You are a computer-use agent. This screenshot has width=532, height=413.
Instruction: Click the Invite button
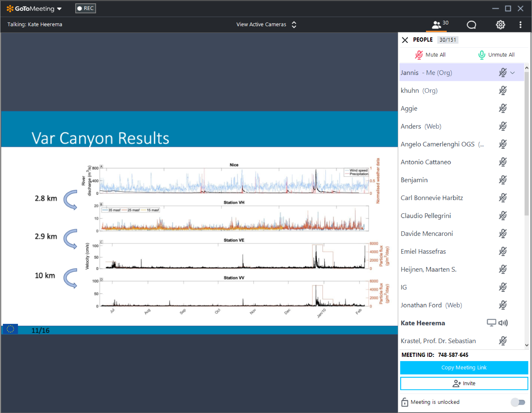[x=464, y=383]
